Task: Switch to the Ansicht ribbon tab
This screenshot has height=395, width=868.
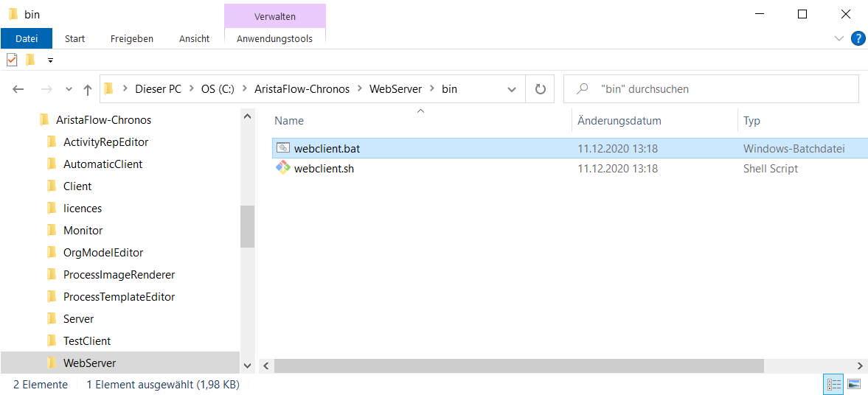Action: point(194,39)
